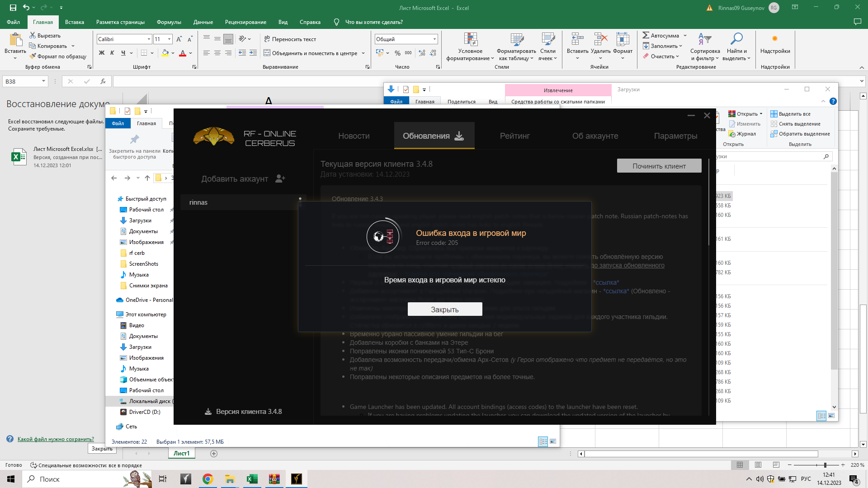This screenshot has height=488, width=868.
Task: Click Загрузки in Explorer quick access
Action: tap(140, 221)
